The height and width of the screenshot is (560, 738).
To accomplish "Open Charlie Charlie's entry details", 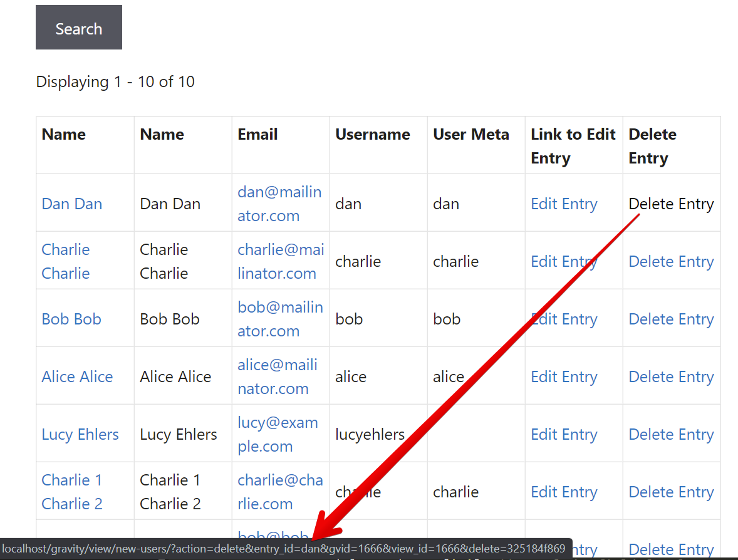I will [65, 261].
